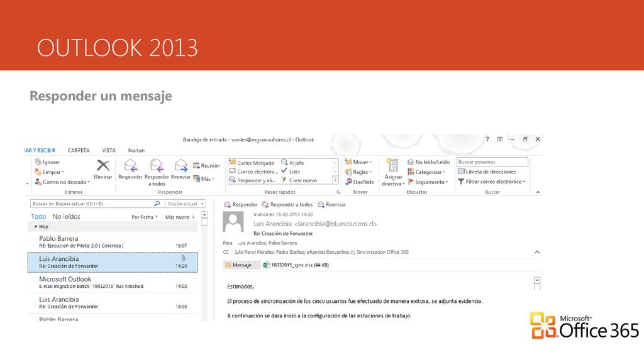The width and height of the screenshot is (644, 362).
Task: Click the message list scrollbar up arrow
Action: [204, 215]
